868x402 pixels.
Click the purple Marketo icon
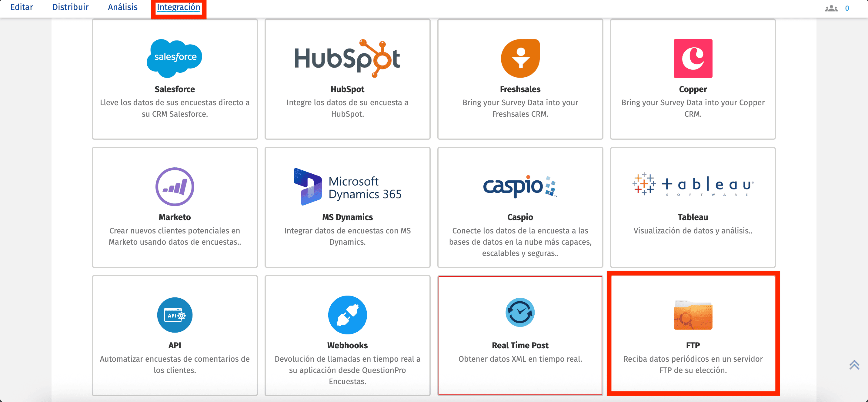coord(175,186)
